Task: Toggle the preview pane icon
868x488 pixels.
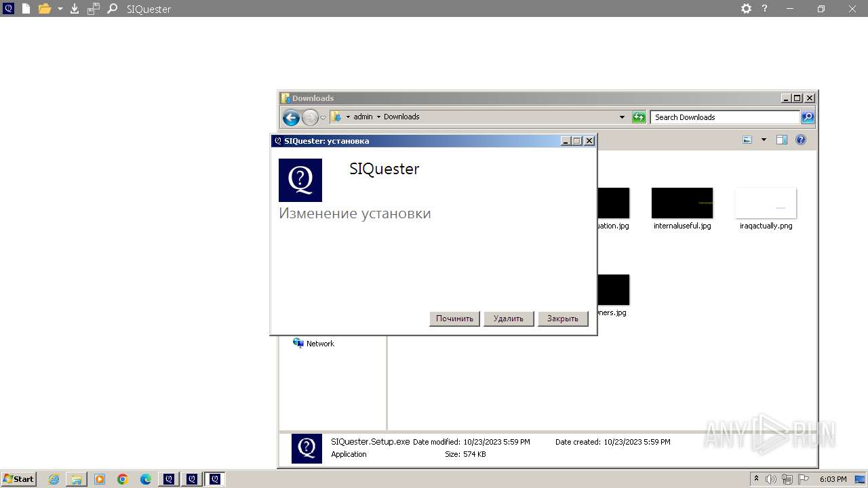Action: (x=781, y=140)
